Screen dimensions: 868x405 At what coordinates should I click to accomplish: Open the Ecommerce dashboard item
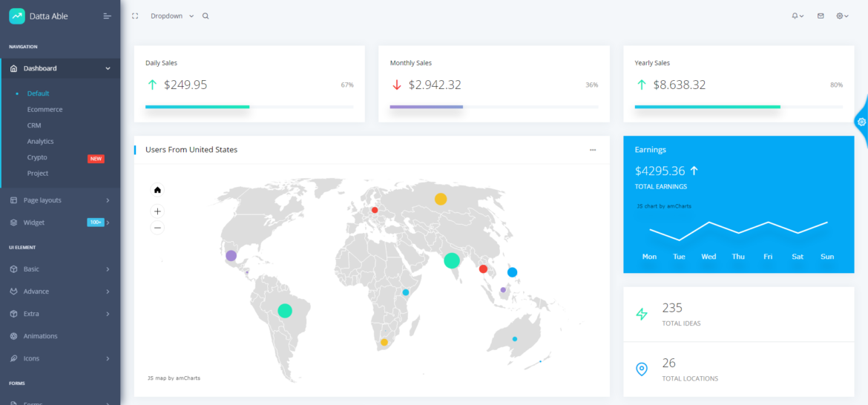pos(45,110)
